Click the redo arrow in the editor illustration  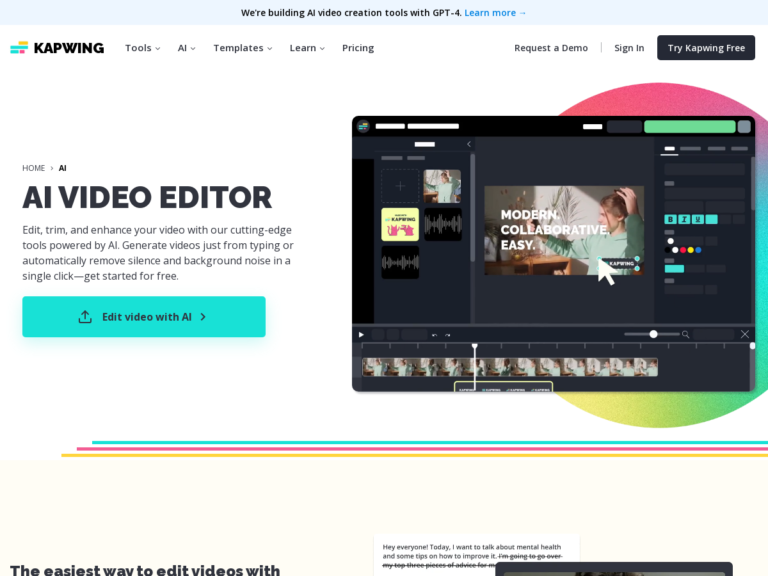click(447, 335)
